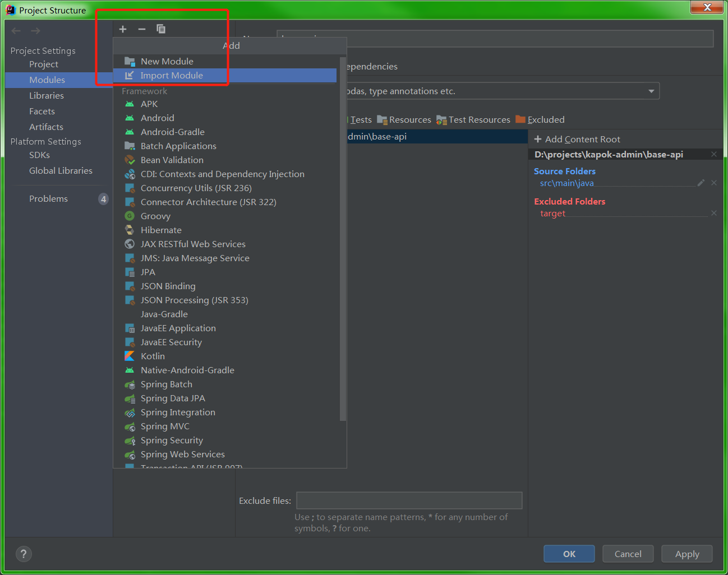The image size is (728, 575).
Task: Select Spring Batch framework
Action: (x=226, y=384)
